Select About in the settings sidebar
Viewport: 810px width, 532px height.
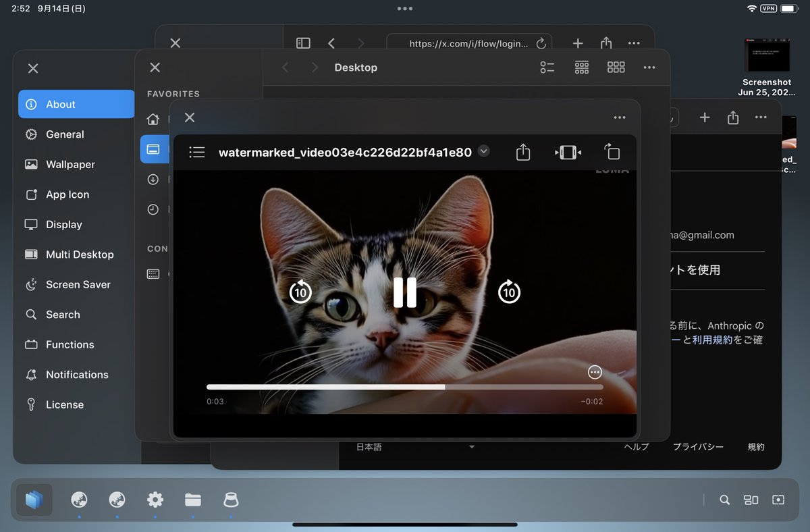point(76,104)
